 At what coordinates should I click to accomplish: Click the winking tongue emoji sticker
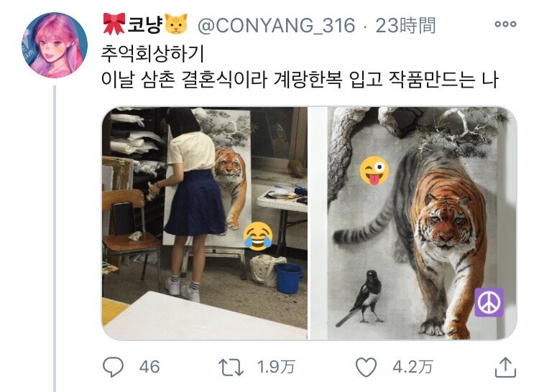point(374,171)
